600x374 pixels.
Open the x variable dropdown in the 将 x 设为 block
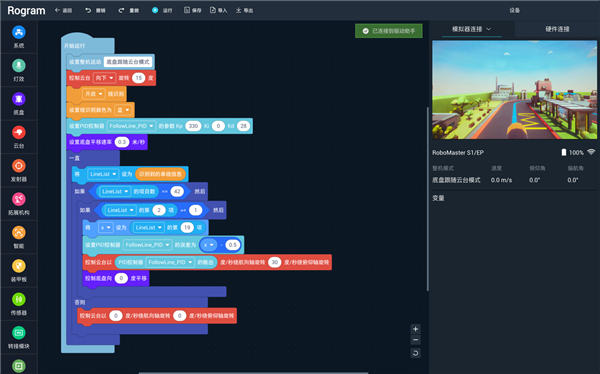[106, 227]
